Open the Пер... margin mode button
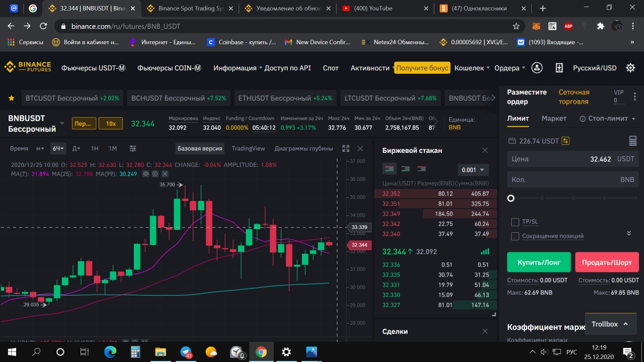644x362 pixels. (84, 123)
